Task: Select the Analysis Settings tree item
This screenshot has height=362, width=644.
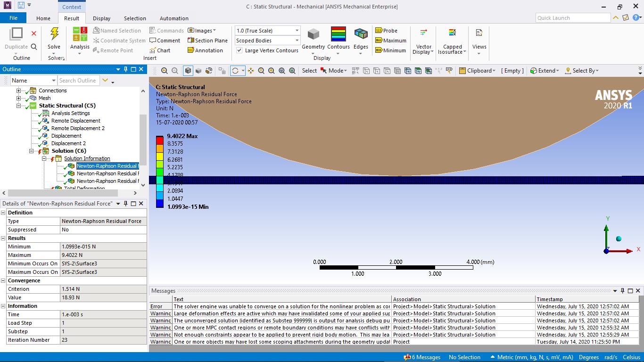Action: pyautogui.click(x=70, y=113)
